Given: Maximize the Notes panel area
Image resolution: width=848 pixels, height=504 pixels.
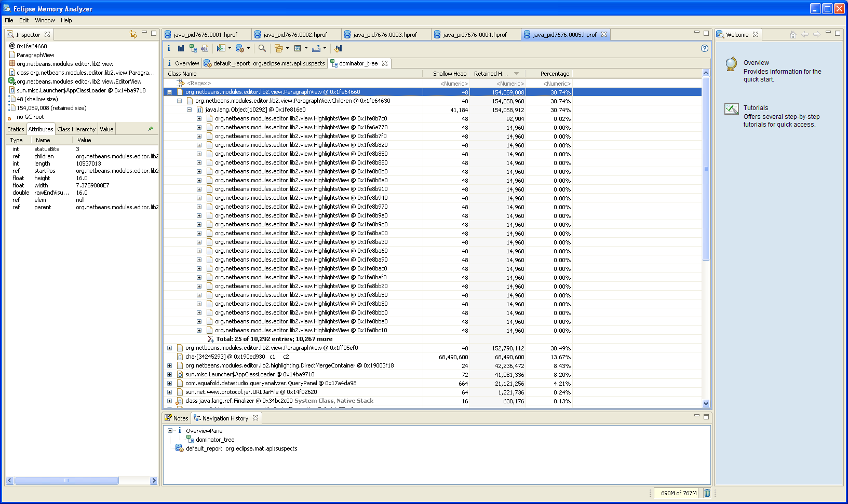Looking at the screenshot, I should [706, 416].
